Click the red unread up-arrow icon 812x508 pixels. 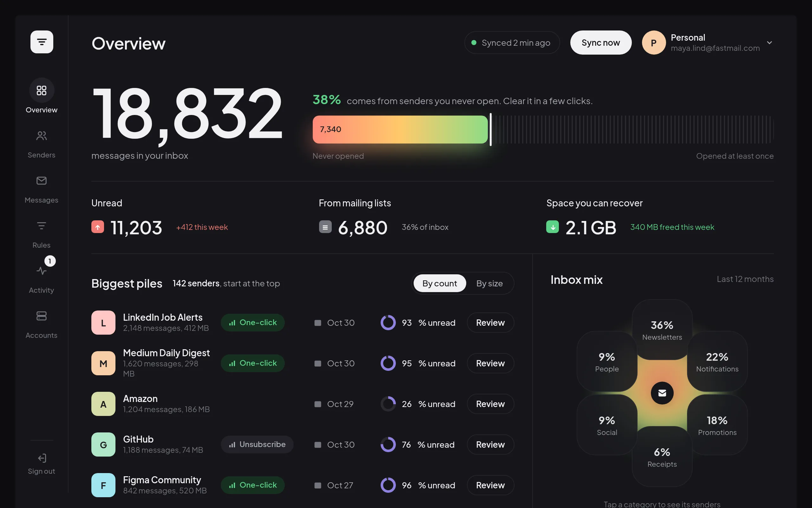coord(98,227)
